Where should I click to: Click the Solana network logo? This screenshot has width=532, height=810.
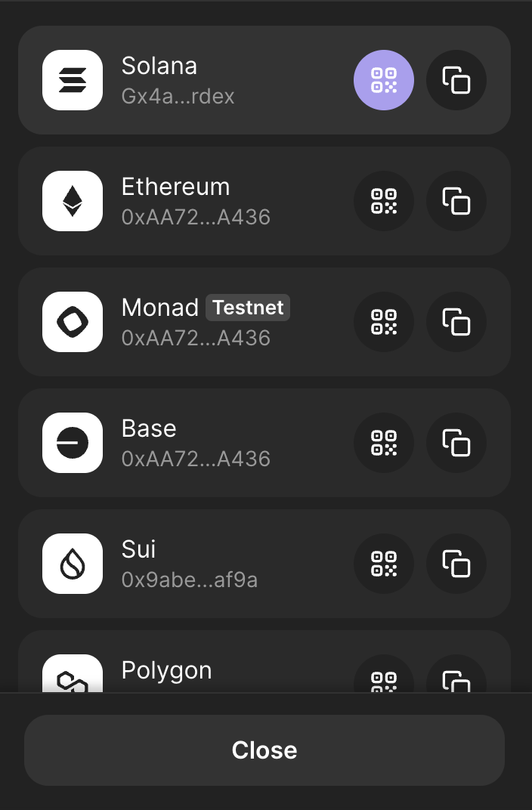click(x=73, y=80)
